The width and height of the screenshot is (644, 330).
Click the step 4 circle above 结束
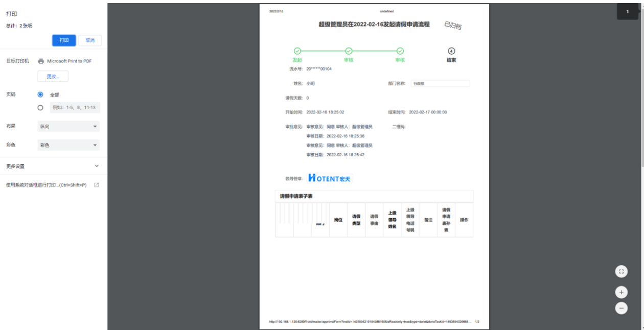click(x=451, y=51)
